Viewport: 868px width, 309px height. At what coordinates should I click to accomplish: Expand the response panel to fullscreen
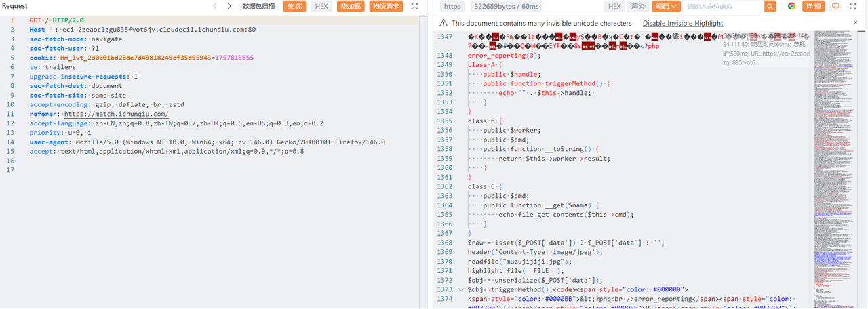855,6
